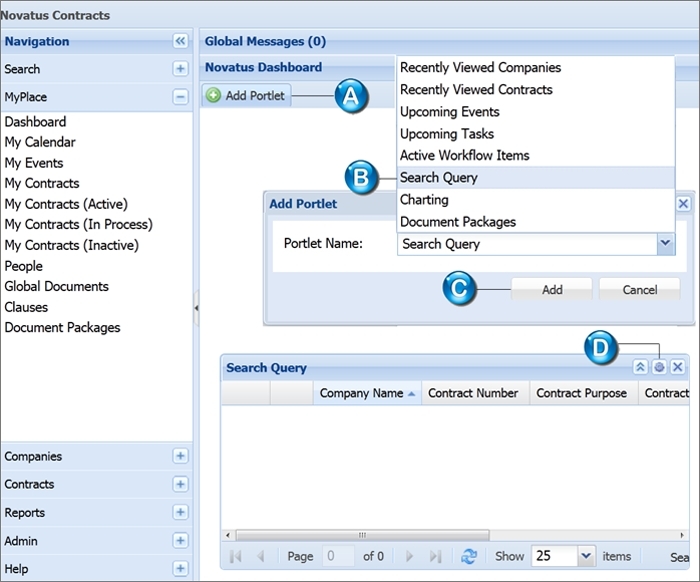Go to first page of results

[236, 556]
